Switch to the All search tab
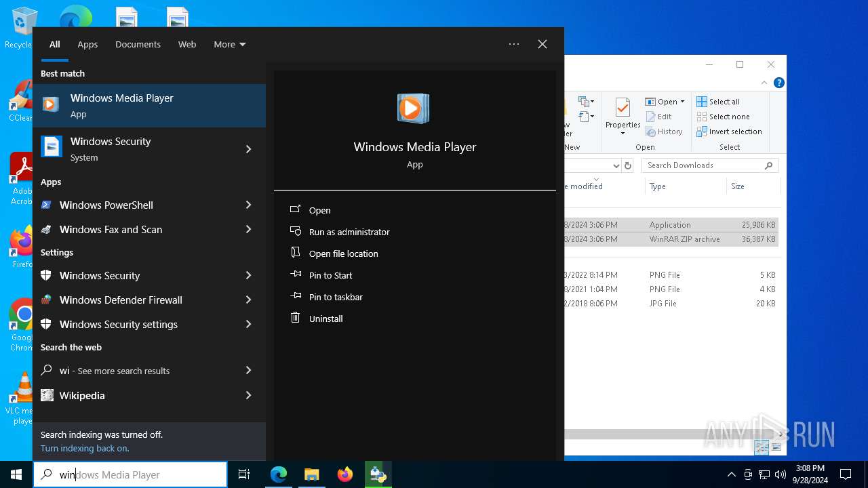 click(55, 44)
